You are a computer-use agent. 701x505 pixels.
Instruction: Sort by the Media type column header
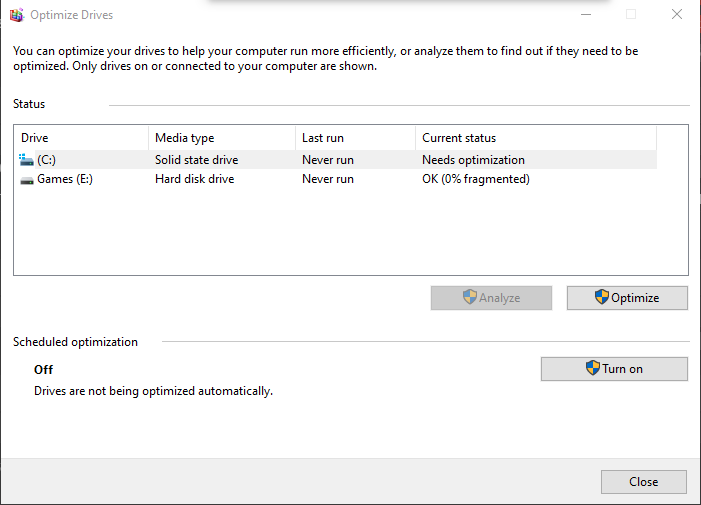(x=222, y=138)
